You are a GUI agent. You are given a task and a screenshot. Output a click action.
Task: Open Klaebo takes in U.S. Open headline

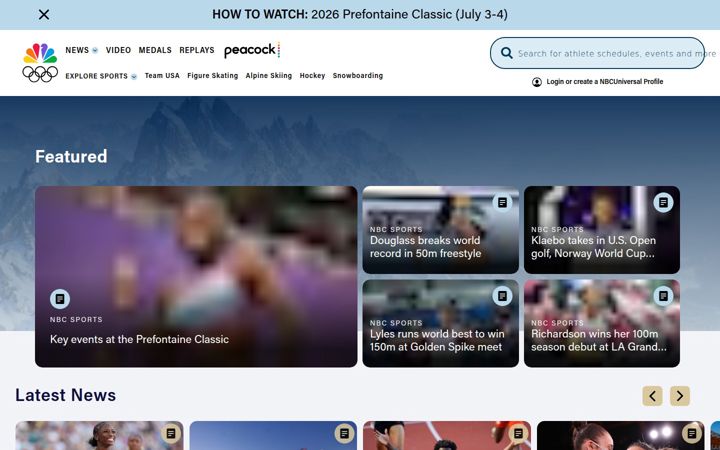click(593, 247)
